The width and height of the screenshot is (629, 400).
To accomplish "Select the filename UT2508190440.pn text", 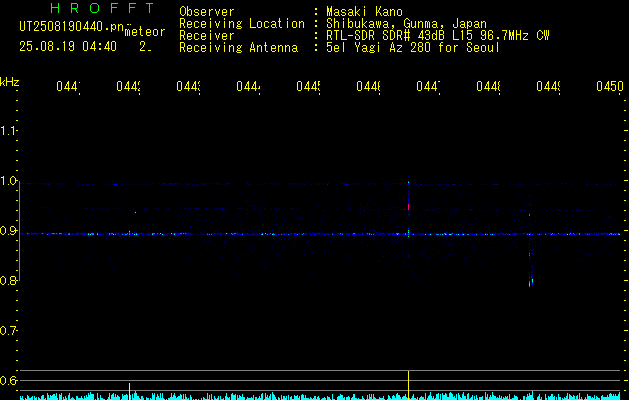I will [72, 27].
